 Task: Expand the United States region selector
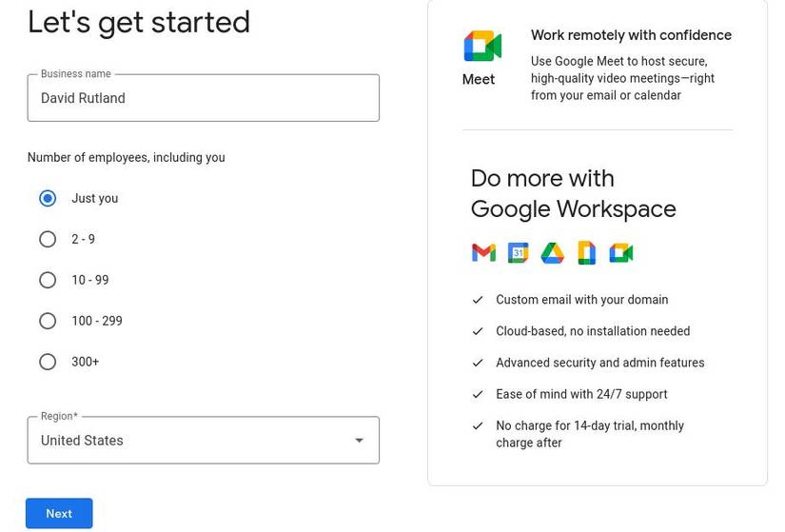[190, 441]
